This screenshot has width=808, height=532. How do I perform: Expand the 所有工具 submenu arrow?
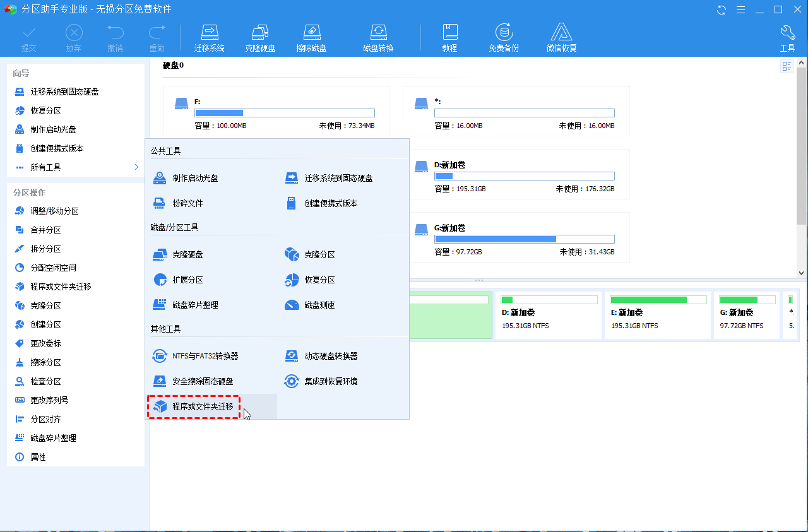136,167
